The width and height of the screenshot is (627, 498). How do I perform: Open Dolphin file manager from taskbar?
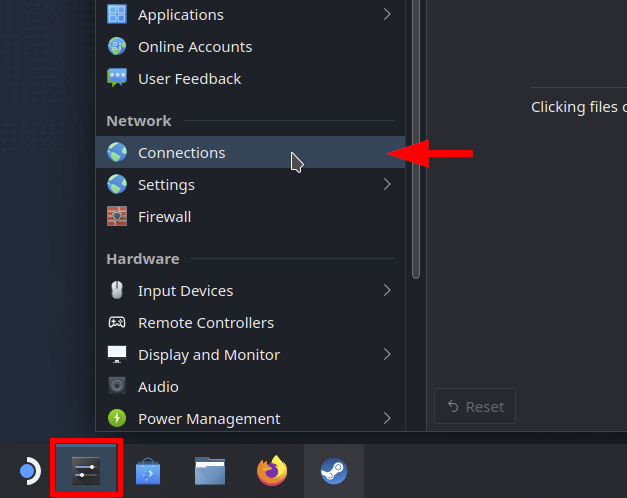[210, 471]
